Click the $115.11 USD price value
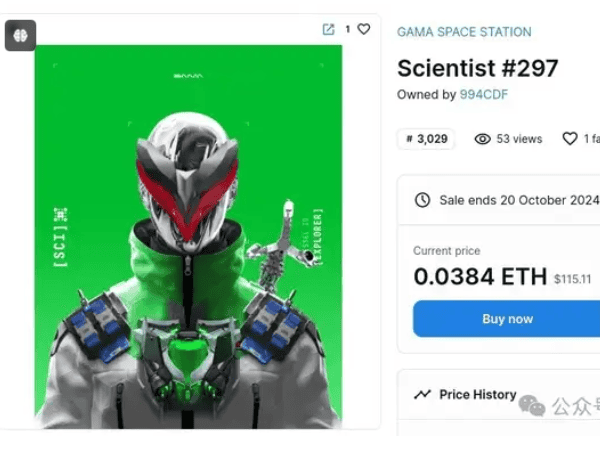 pos(572,279)
